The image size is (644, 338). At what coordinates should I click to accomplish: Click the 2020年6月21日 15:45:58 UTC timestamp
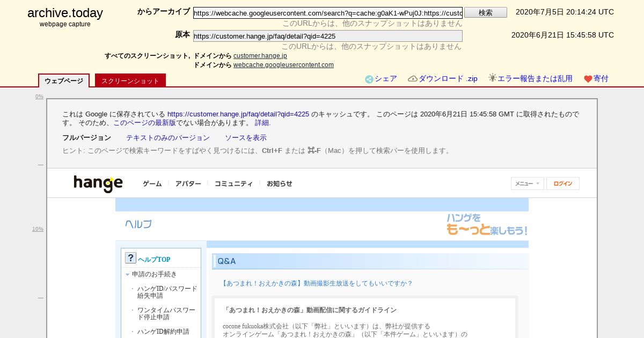click(x=562, y=35)
